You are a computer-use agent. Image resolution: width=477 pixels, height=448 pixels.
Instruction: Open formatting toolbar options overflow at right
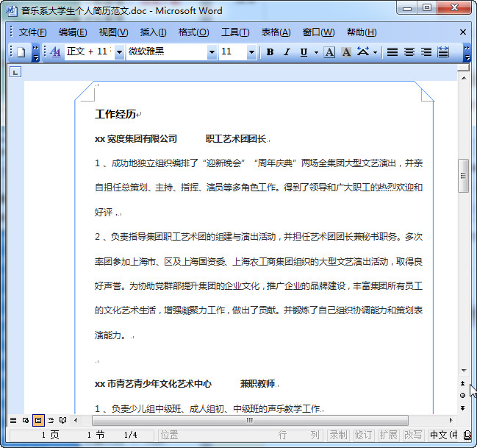[467, 52]
